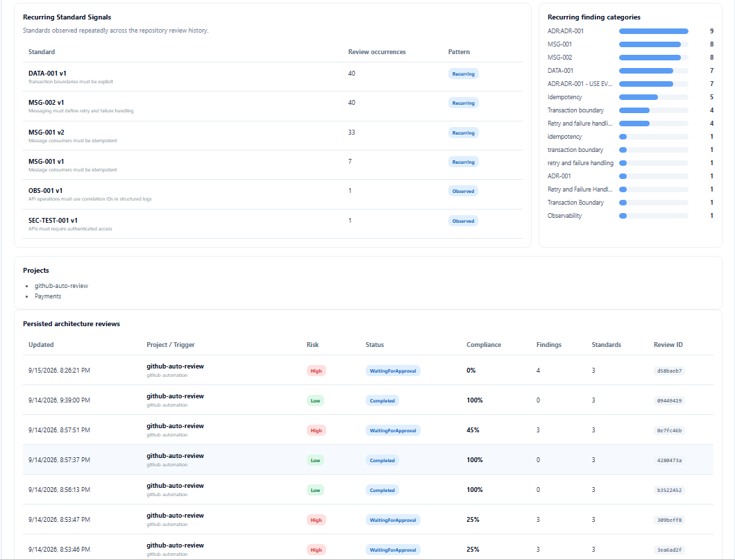Click review ID on 9/14/2026 8:57:51 PM row
This screenshot has width=735, height=560.
[x=669, y=431]
